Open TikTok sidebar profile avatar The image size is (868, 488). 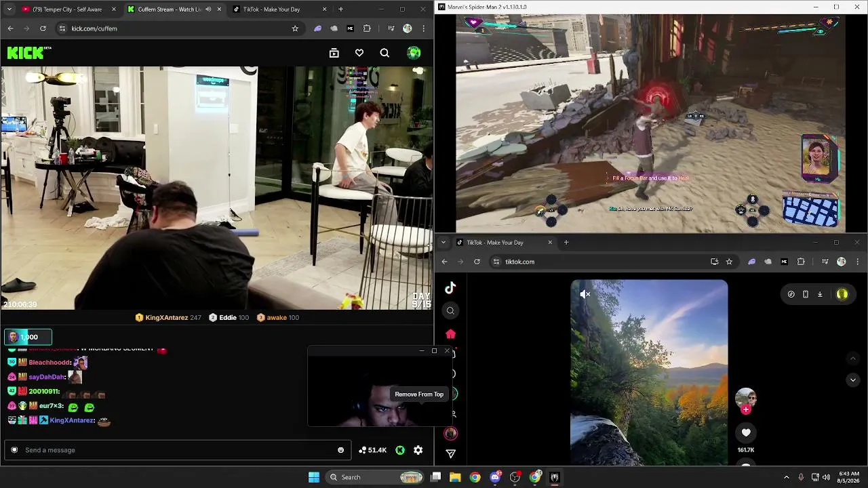pos(450,434)
